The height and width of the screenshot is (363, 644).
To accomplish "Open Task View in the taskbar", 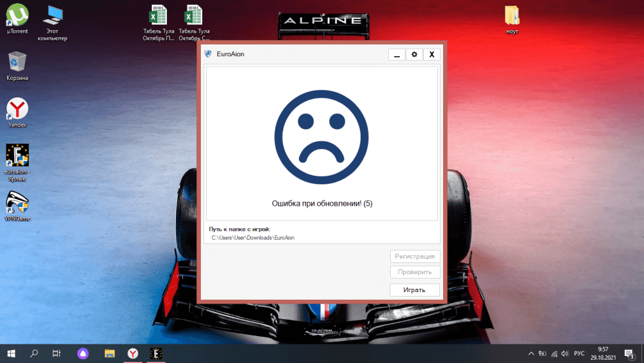I will tap(57, 353).
